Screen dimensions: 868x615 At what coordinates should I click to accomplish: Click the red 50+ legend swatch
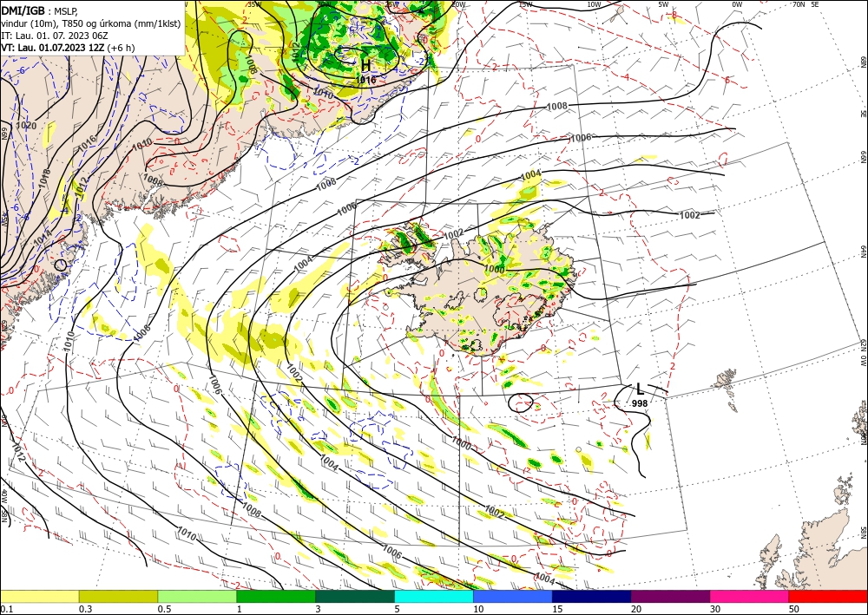click(828, 596)
